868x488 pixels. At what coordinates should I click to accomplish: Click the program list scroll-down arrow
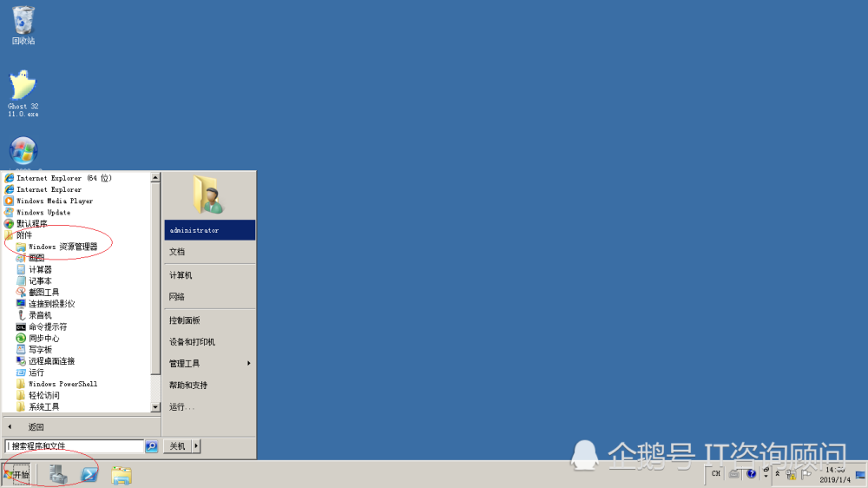coord(155,407)
